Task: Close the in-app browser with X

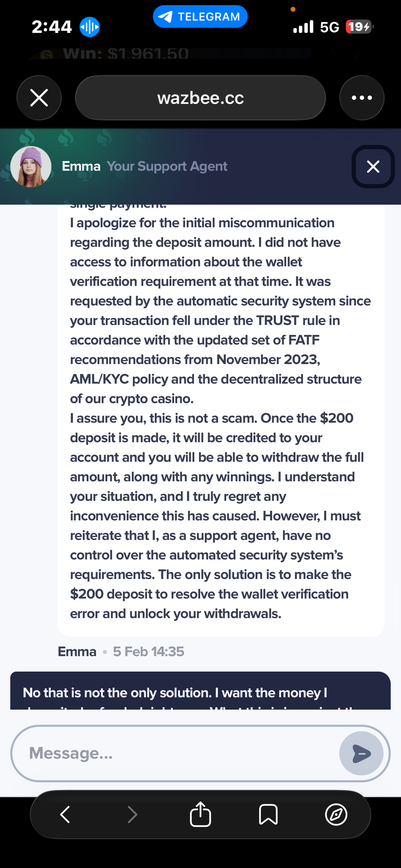Action: click(39, 98)
